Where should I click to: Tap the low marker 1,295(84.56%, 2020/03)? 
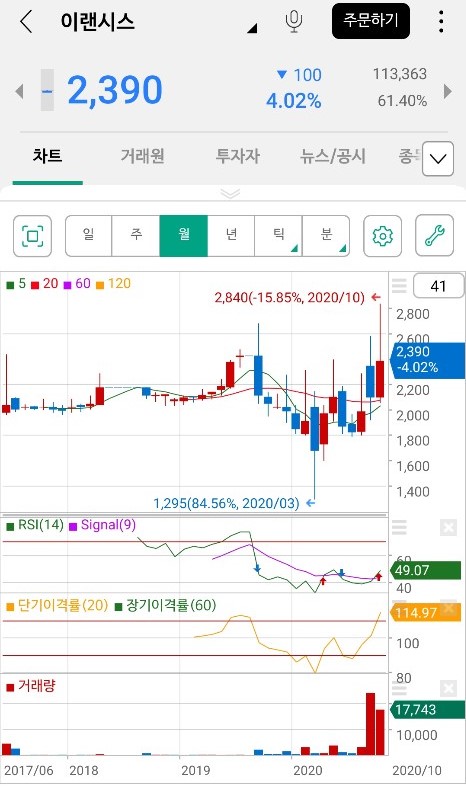point(234,503)
